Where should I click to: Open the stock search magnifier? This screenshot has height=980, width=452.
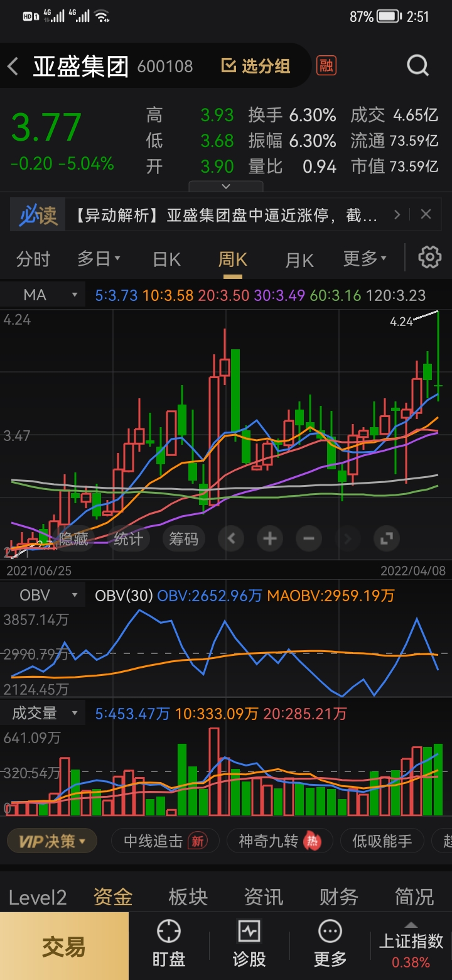pos(417,65)
